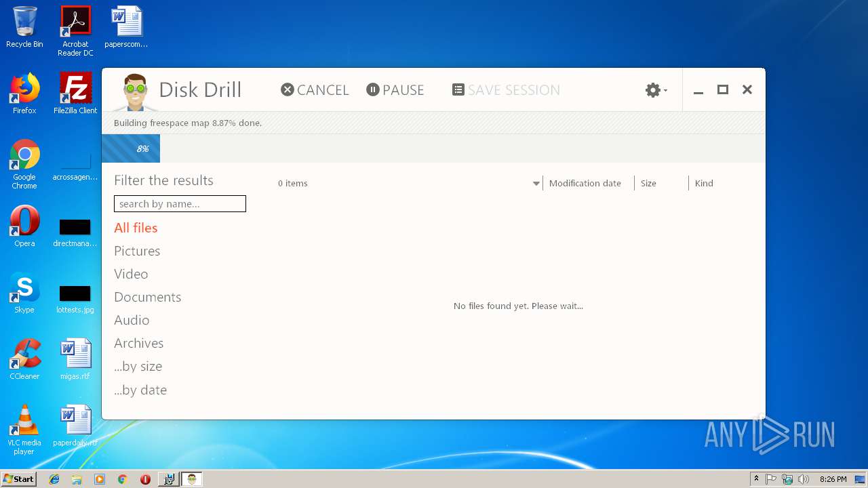Open the network tray icon
Screen dimensions: 868x488
787,479
